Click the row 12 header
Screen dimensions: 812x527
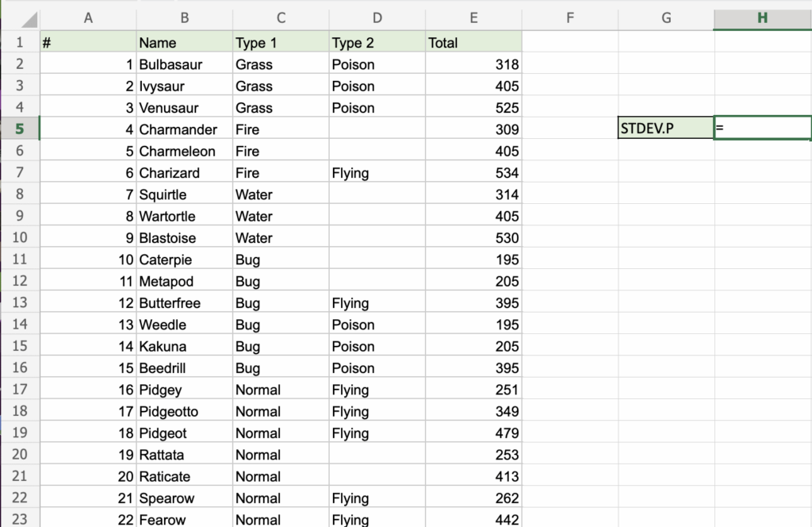(x=19, y=281)
